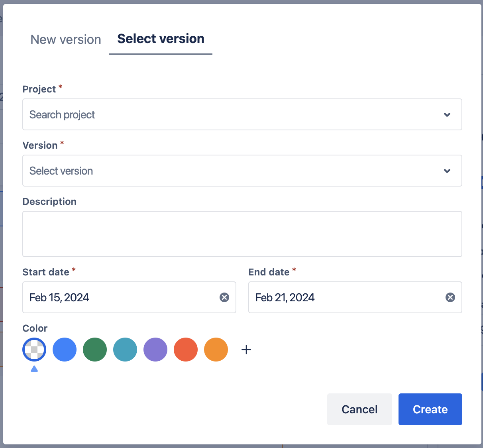The image size is (483, 448).
Task: Click into the Description text area
Action: 242,234
